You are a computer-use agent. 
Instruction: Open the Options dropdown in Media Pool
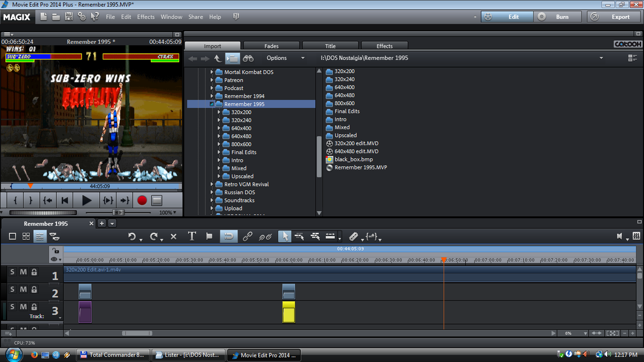pos(286,58)
